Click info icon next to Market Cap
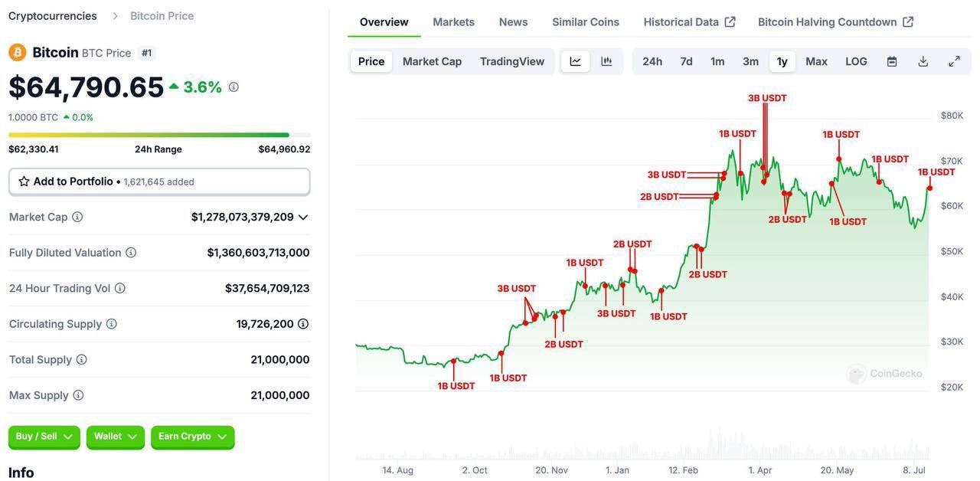This screenshot has width=980, height=481. click(77, 217)
